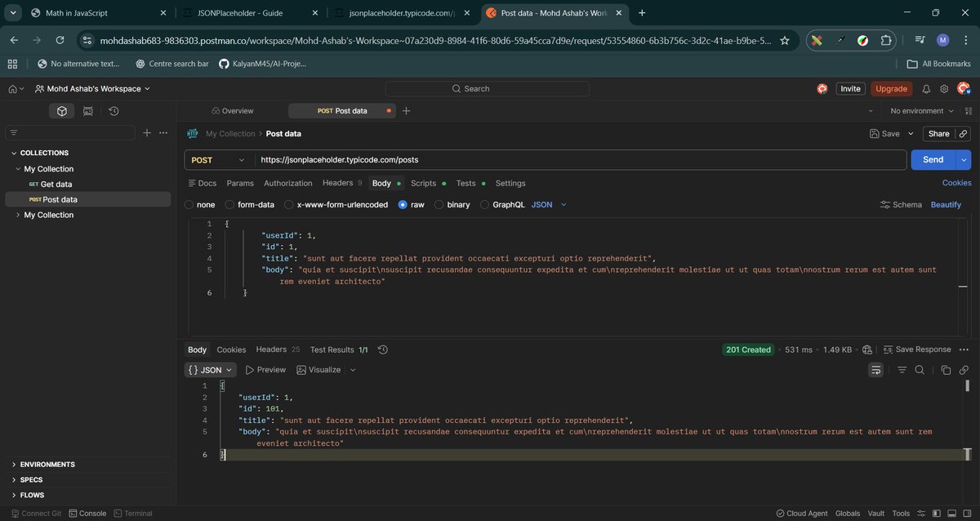Open the POST method dropdown
The height and width of the screenshot is (521, 980).
pyautogui.click(x=219, y=160)
